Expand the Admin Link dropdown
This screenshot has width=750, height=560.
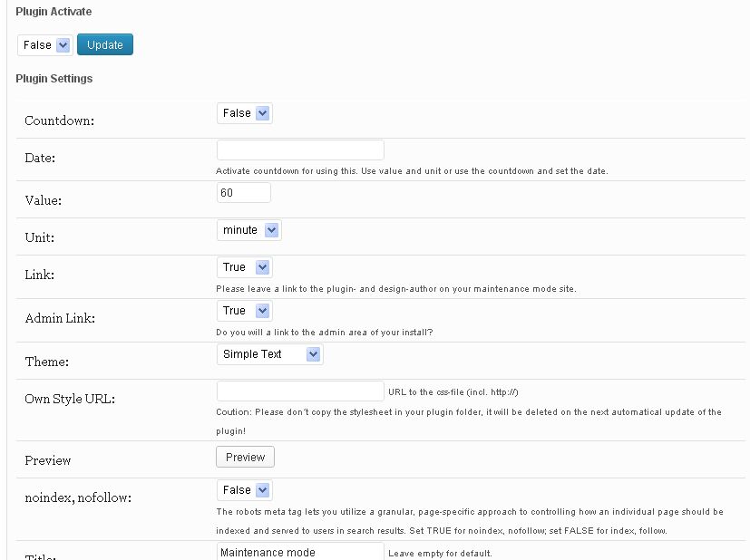[244, 311]
